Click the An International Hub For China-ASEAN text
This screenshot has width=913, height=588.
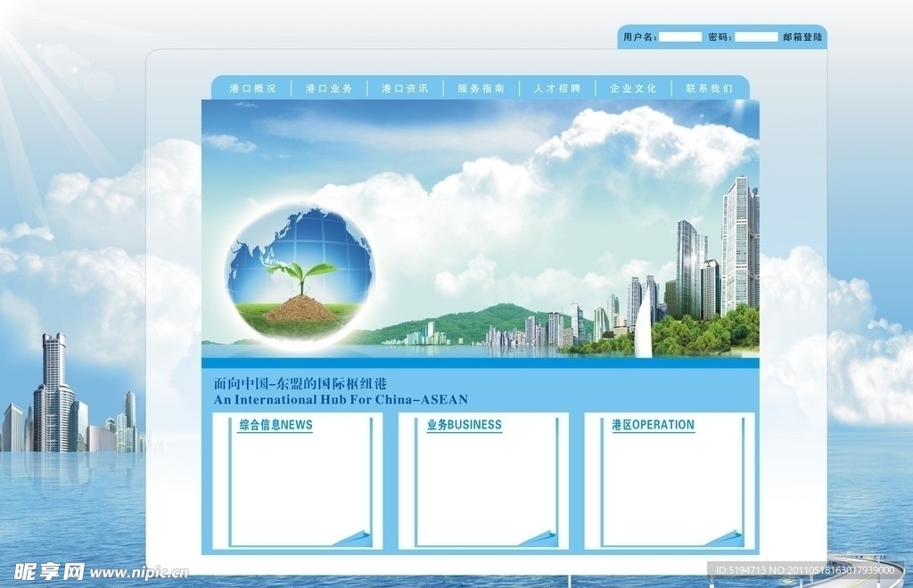click(x=341, y=399)
